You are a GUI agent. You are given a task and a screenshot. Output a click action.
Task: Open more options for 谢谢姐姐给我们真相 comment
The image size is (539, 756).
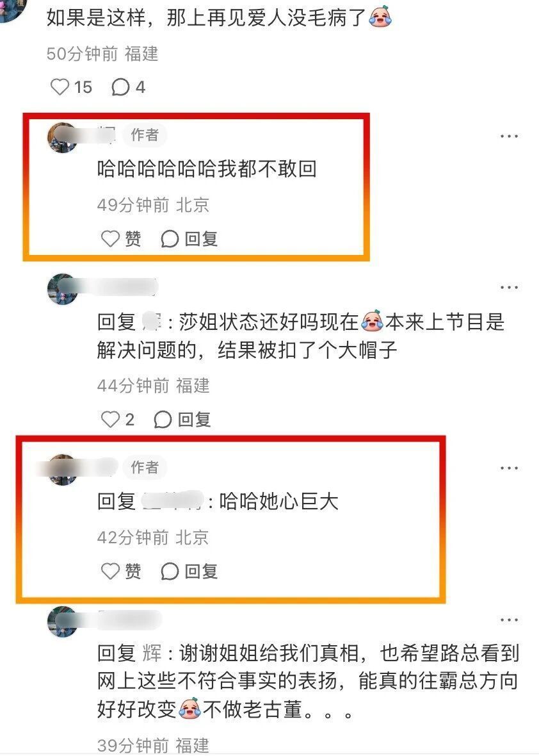(x=509, y=620)
